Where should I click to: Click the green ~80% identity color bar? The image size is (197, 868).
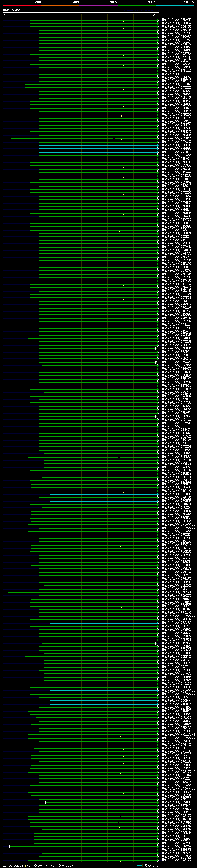coord(137,6)
